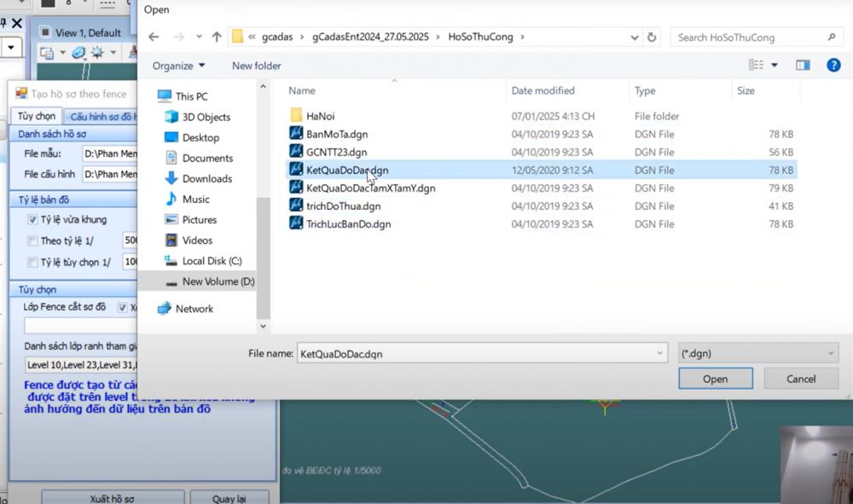Click the Back navigation arrow
The height and width of the screenshot is (504, 853).
[154, 38]
